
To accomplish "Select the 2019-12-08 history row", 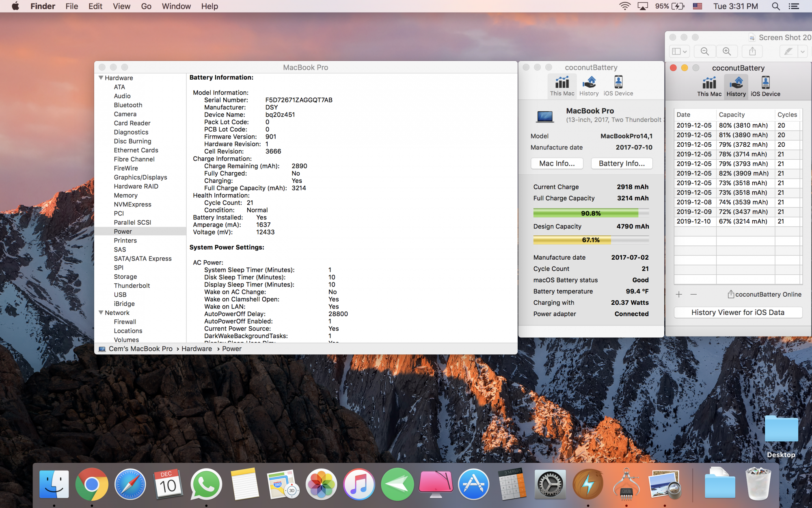I will [737, 202].
